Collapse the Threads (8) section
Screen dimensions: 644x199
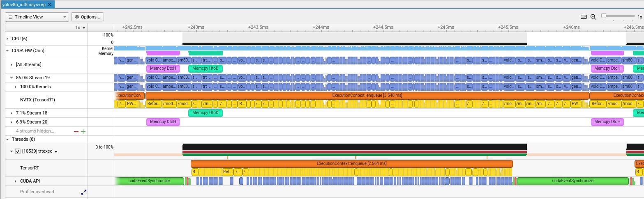pyautogui.click(x=8, y=139)
